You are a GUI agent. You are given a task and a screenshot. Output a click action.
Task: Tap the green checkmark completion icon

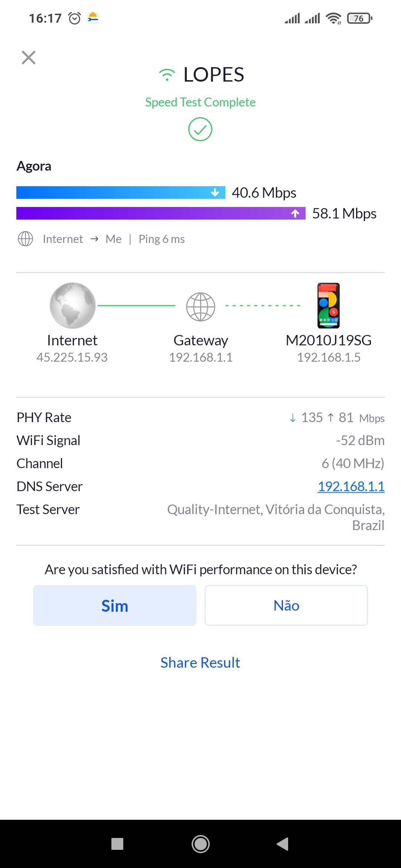click(x=200, y=129)
